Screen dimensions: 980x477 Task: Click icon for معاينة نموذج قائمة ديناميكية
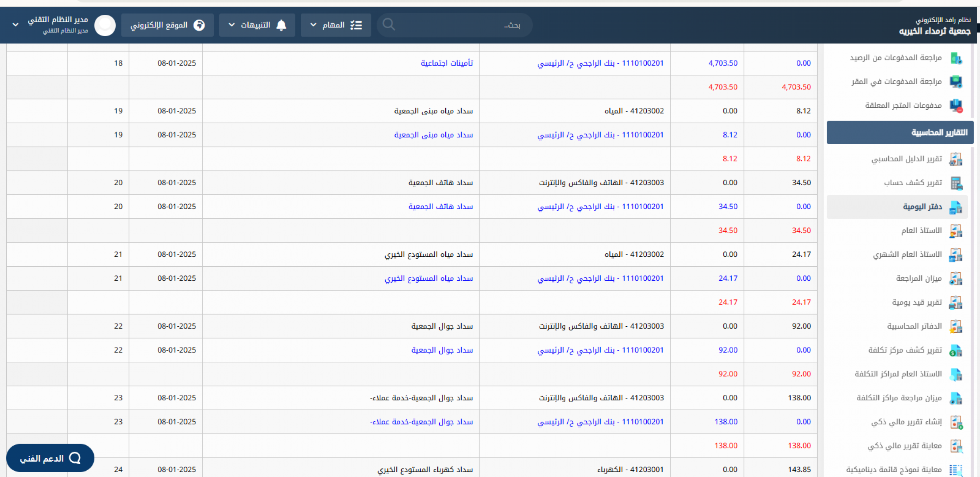[956, 470]
